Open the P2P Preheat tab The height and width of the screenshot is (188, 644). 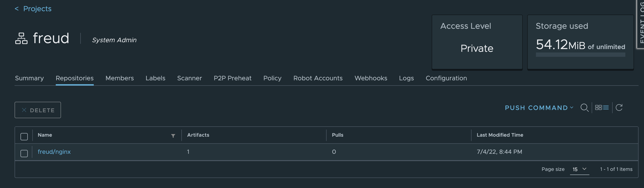[233, 78]
